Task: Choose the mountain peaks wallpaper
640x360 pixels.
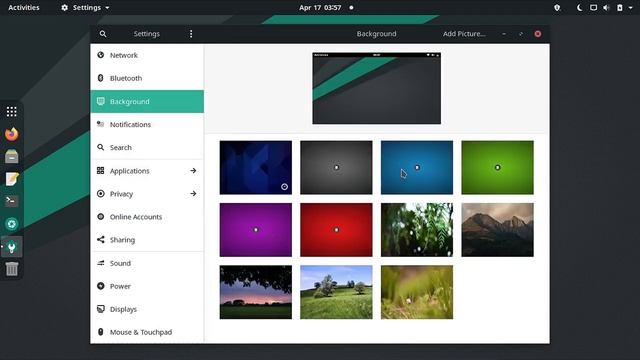Action: [498, 230]
